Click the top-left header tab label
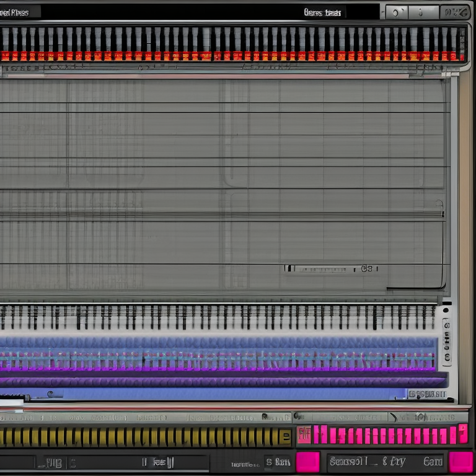This screenshot has height=476, width=476. pyautogui.click(x=15, y=12)
